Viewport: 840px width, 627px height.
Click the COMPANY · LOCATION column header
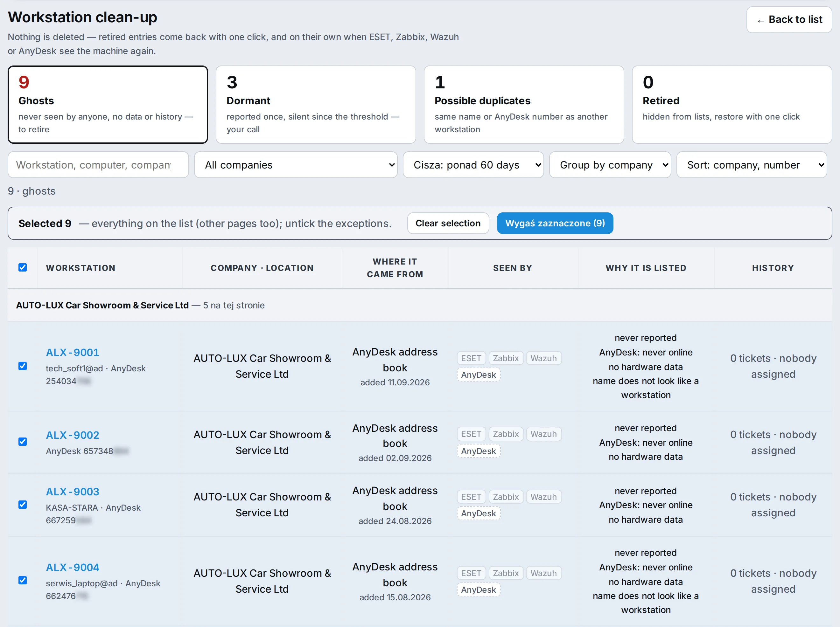(262, 268)
